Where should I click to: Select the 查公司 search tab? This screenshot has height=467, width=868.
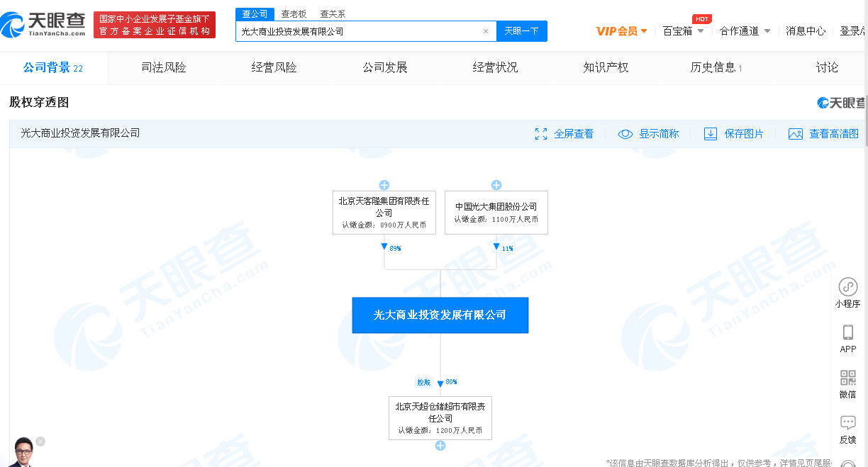[x=255, y=13]
